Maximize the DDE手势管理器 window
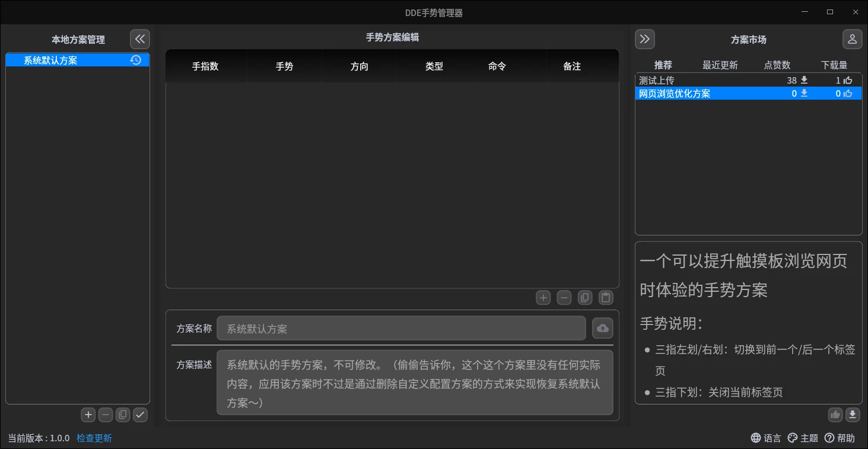The image size is (868, 449). click(x=830, y=12)
